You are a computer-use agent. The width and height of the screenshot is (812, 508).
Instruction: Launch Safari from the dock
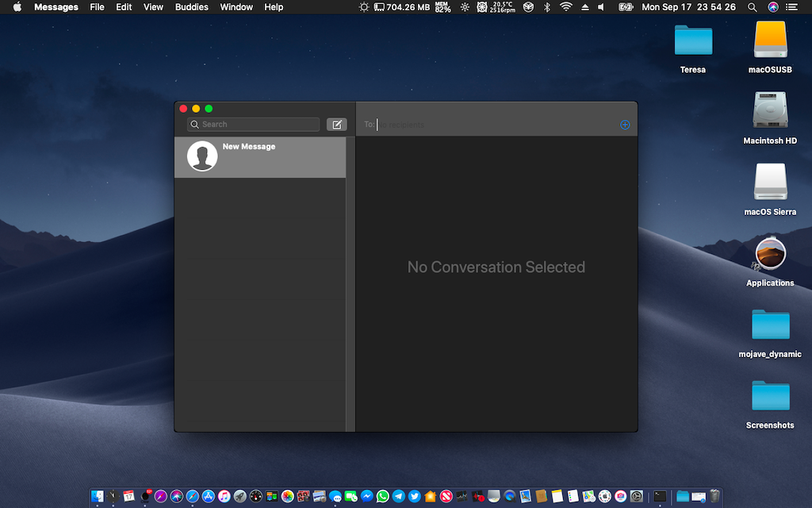(x=192, y=496)
